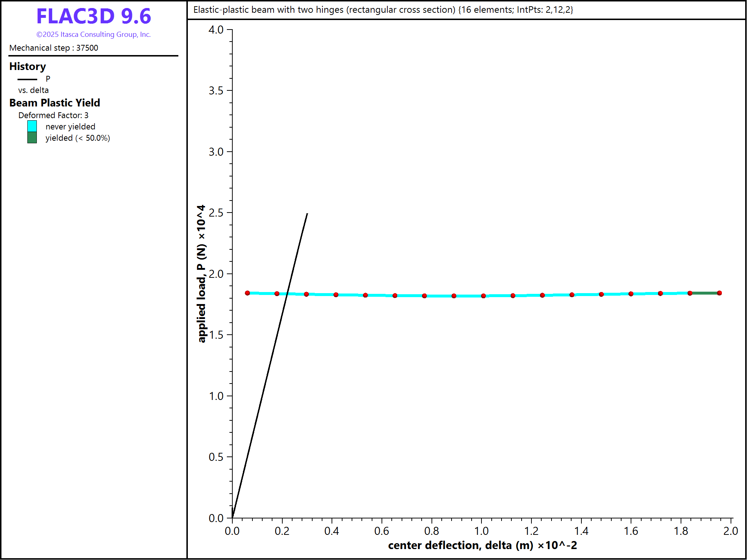Click the plot title about elastic-plastic beam
747x560 pixels.
[x=383, y=10]
